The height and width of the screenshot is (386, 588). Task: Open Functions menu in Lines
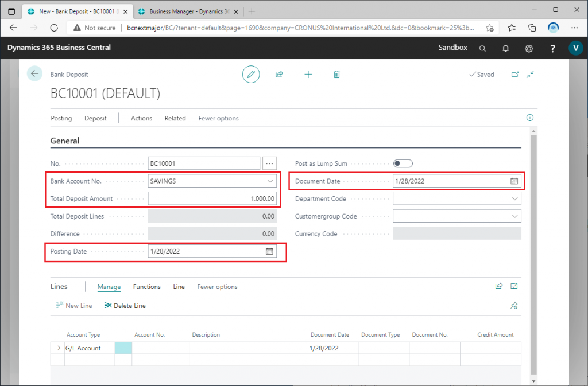point(146,287)
